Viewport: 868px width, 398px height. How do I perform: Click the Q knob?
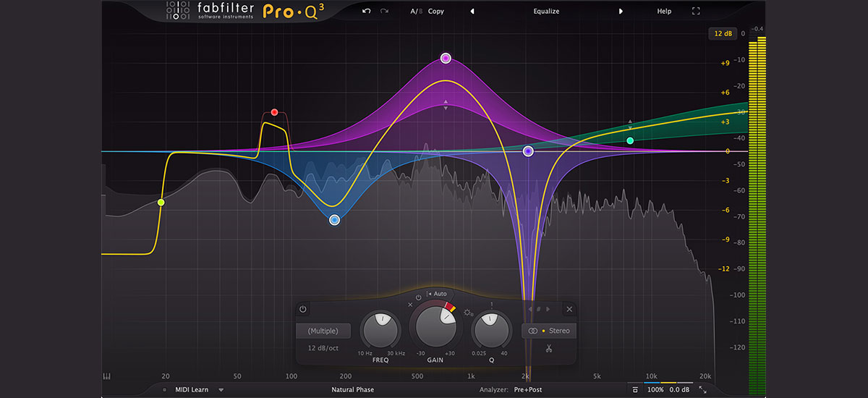pos(491,331)
